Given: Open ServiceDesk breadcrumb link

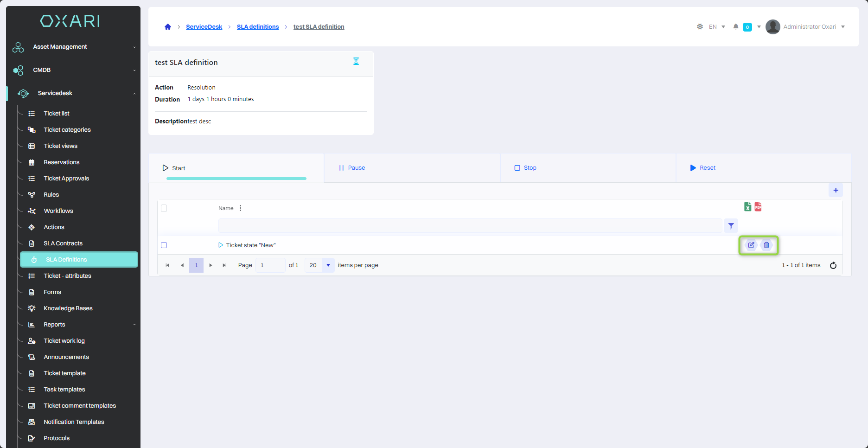Looking at the screenshot, I should pyautogui.click(x=204, y=27).
